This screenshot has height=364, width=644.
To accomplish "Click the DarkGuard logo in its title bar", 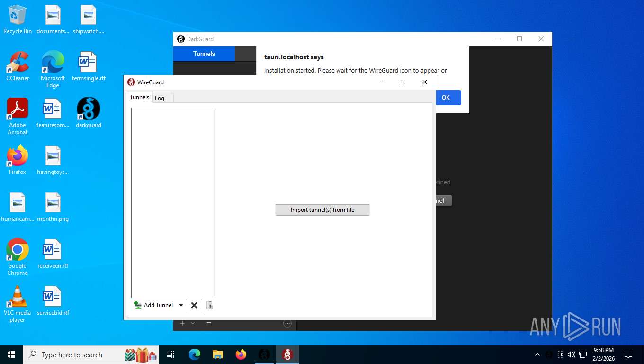I will tap(181, 39).
